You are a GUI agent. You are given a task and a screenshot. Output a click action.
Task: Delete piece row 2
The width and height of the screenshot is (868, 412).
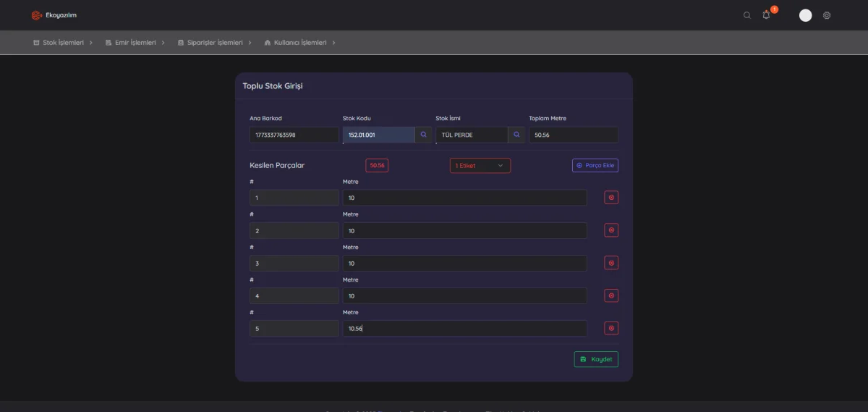[611, 230]
